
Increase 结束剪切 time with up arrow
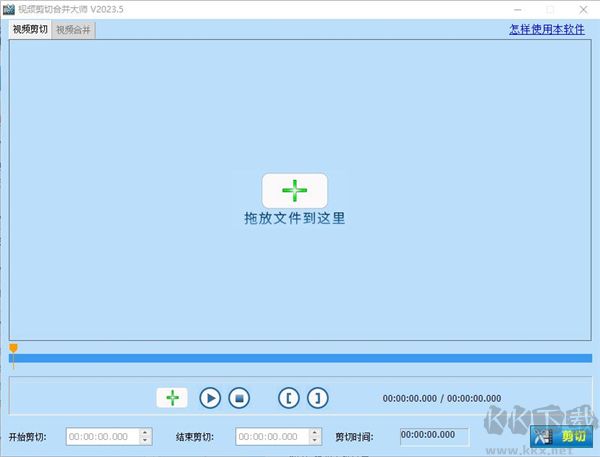[315, 433]
